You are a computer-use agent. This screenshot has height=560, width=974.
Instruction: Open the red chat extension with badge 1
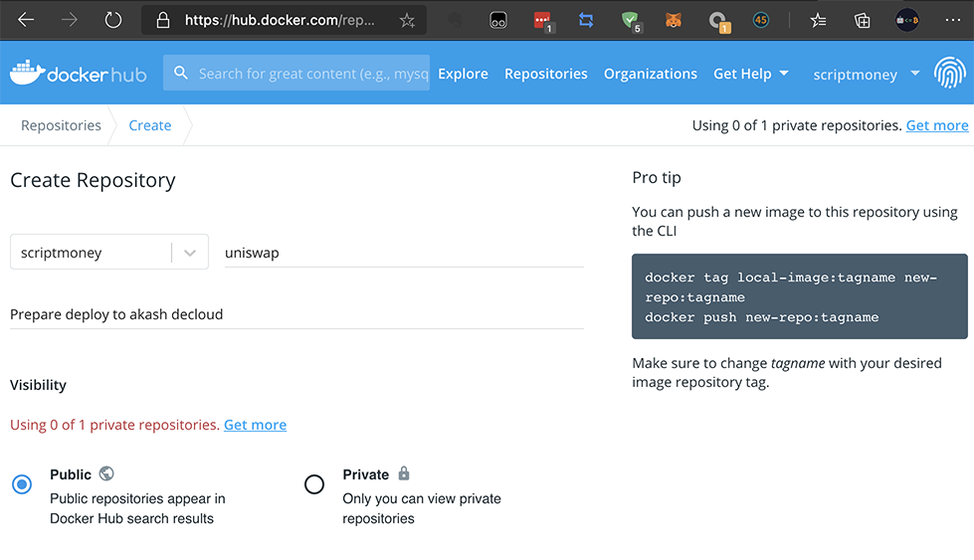(543, 22)
